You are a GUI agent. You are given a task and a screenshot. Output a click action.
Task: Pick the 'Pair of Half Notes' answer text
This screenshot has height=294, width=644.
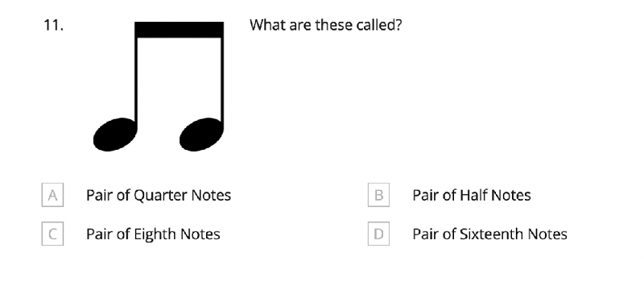click(472, 195)
